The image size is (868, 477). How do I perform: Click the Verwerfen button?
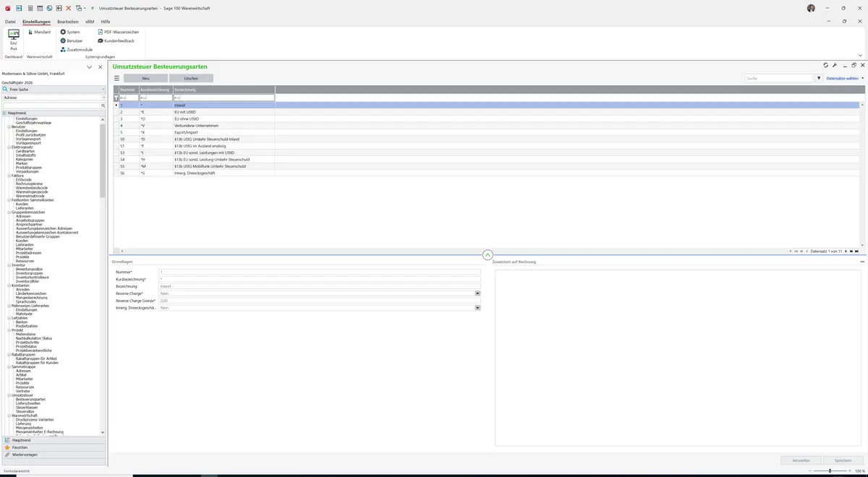coord(801,460)
